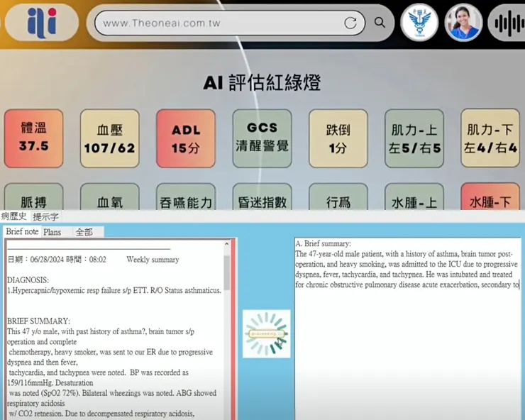
Task: Open the red 水腫-下 card
Action: pos(490,197)
